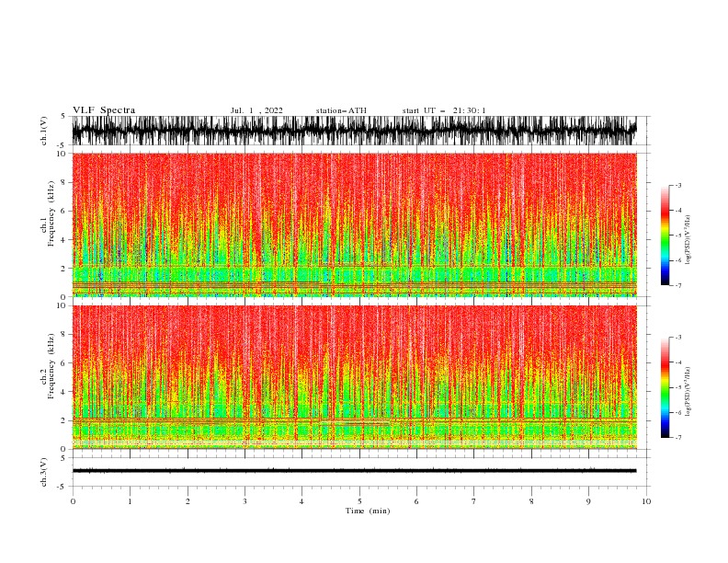Screen dimensions: 728x563
Task: Click the time axis tick label "5"
Action: [359, 501]
